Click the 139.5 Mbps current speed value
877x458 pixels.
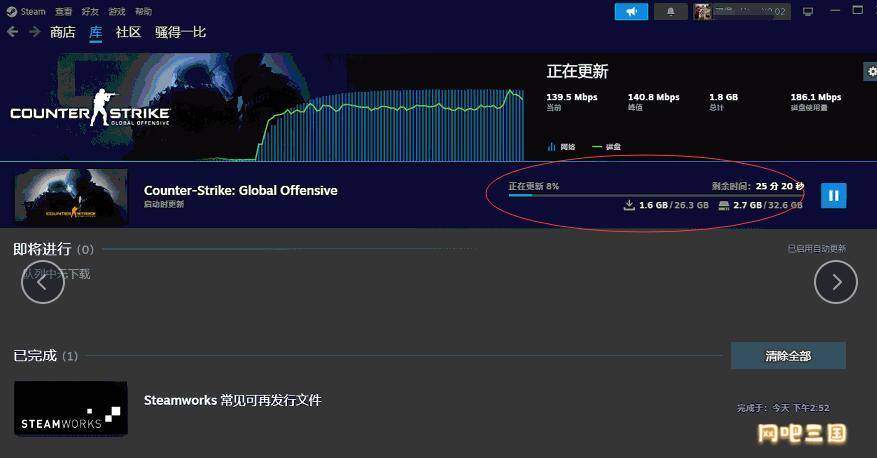[572, 97]
